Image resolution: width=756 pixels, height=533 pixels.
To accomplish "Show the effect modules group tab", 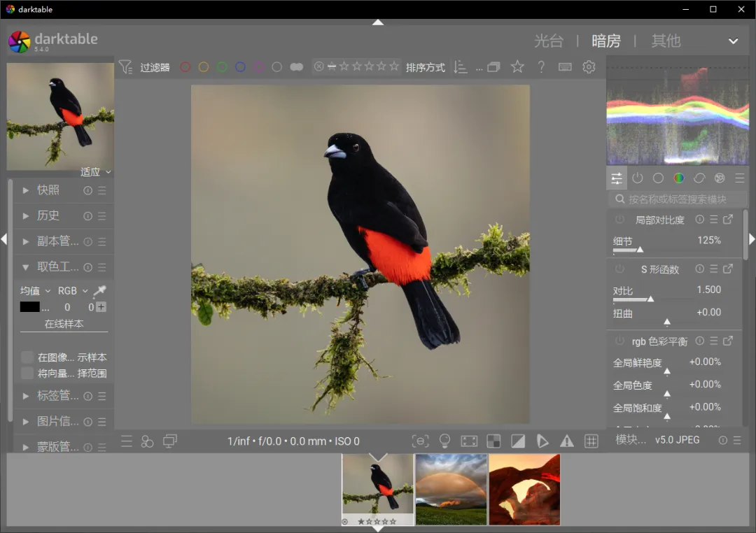I will (720, 178).
